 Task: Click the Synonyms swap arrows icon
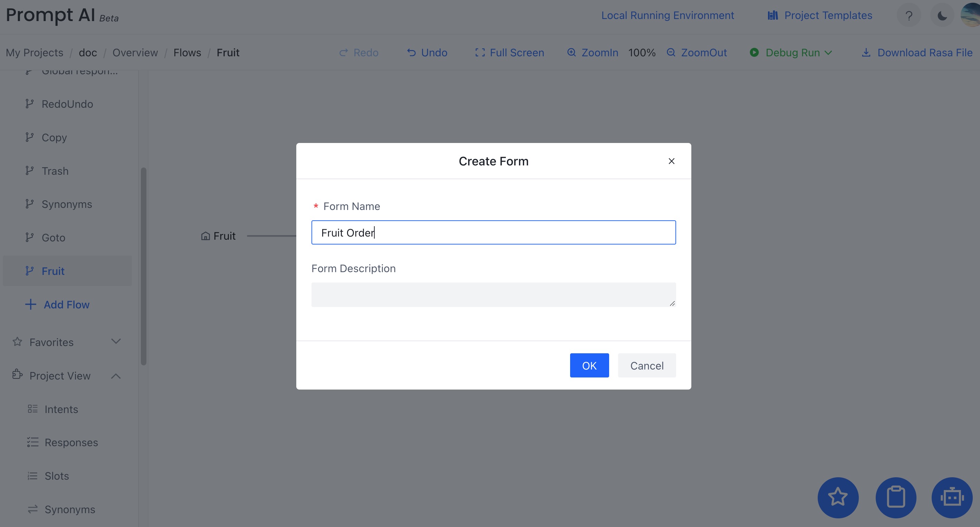(33, 509)
